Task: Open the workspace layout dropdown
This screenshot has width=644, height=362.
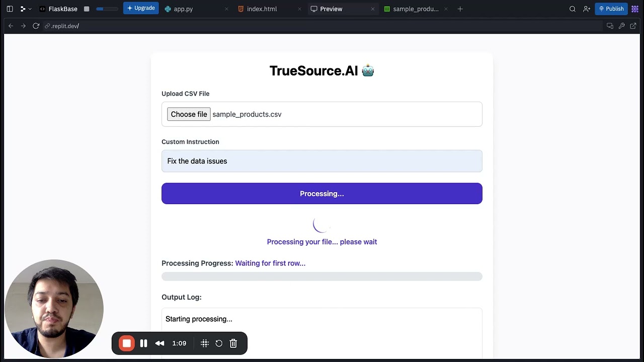Action: [x=26, y=9]
